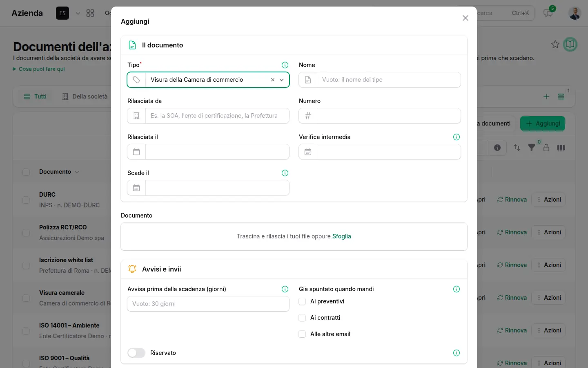The width and height of the screenshot is (588, 368).
Task: Click the calendar icon of Verifica intermedia
Action: tap(308, 152)
